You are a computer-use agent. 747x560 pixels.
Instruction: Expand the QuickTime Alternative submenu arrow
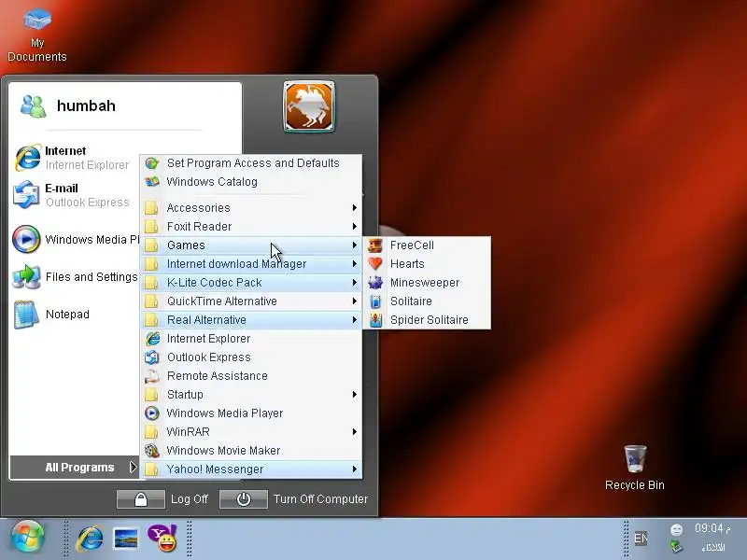(355, 301)
